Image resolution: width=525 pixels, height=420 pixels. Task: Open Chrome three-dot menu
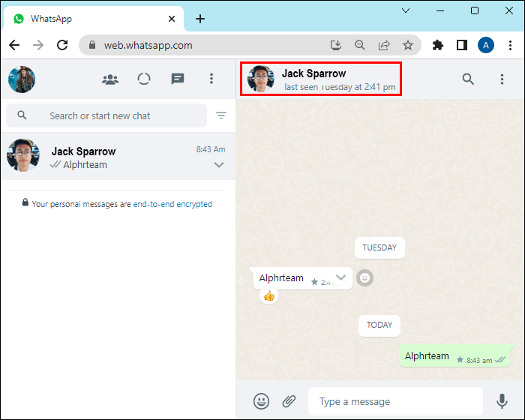(x=510, y=45)
